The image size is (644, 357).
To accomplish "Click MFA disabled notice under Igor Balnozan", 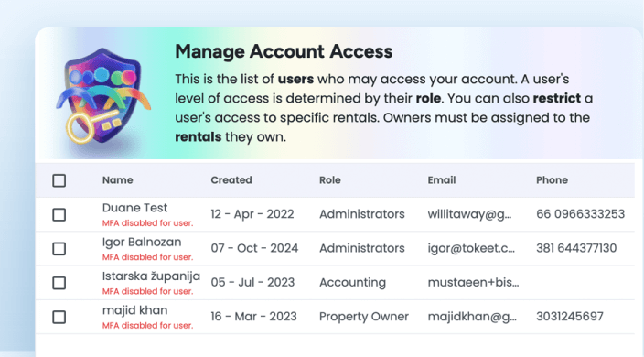I will (x=147, y=257).
